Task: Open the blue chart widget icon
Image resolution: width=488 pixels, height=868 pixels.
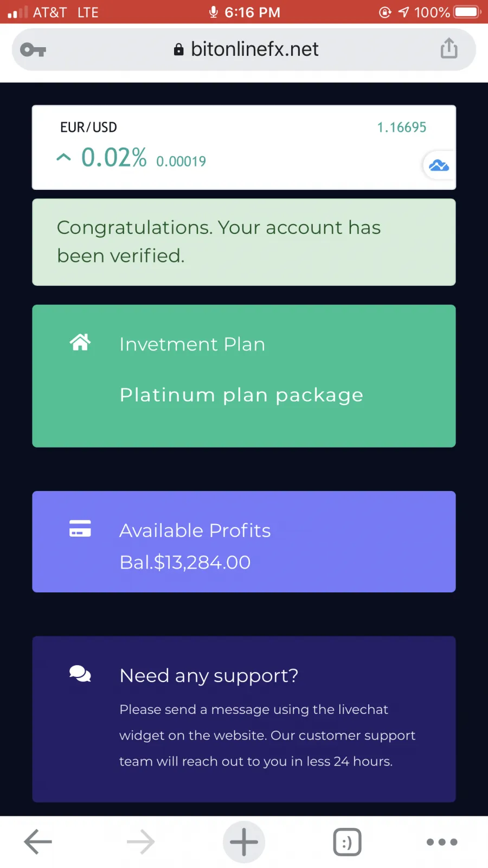Action: pos(439,165)
